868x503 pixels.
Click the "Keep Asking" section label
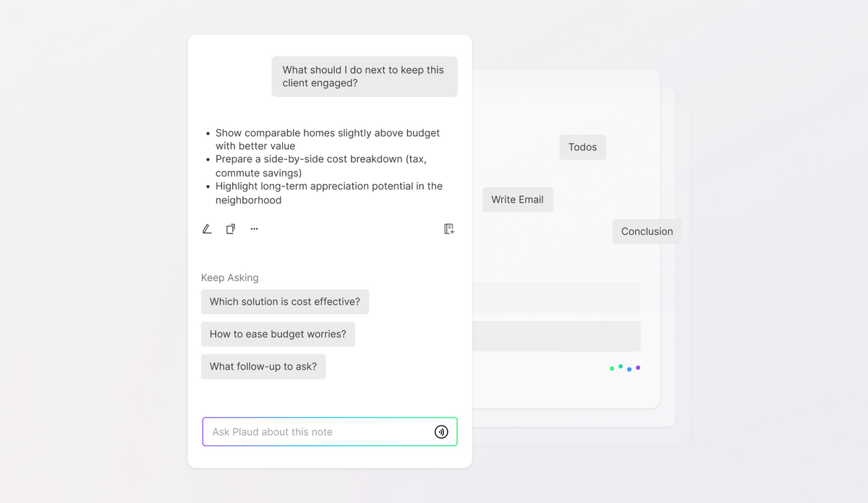(229, 278)
